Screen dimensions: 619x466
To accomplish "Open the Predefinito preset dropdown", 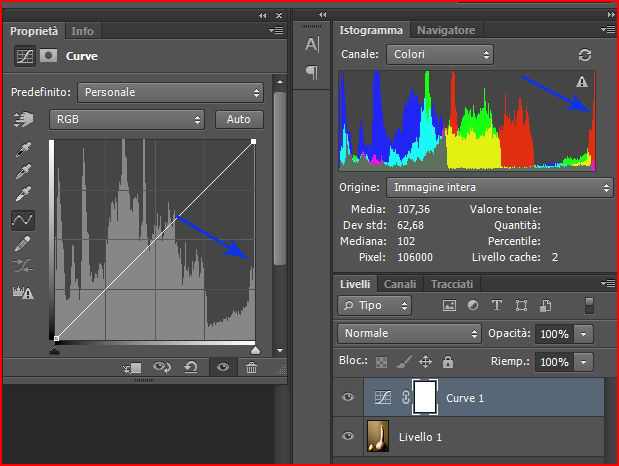I will [170, 92].
